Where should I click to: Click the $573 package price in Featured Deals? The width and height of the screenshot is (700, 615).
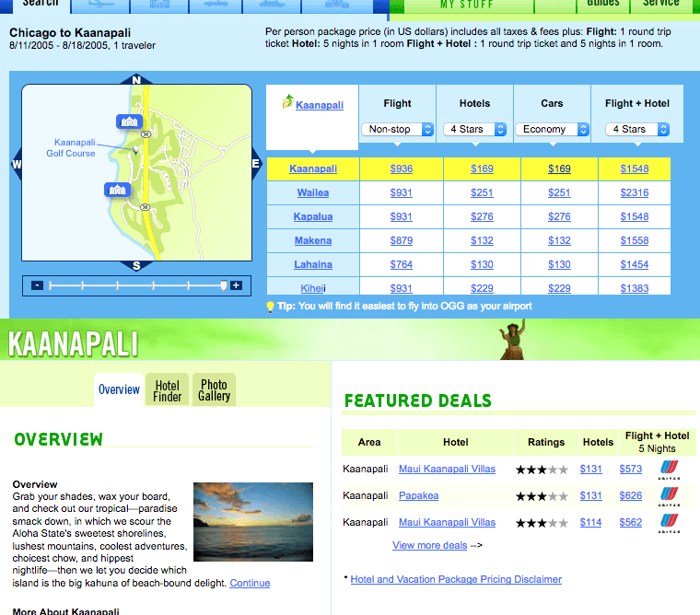pos(630,469)
